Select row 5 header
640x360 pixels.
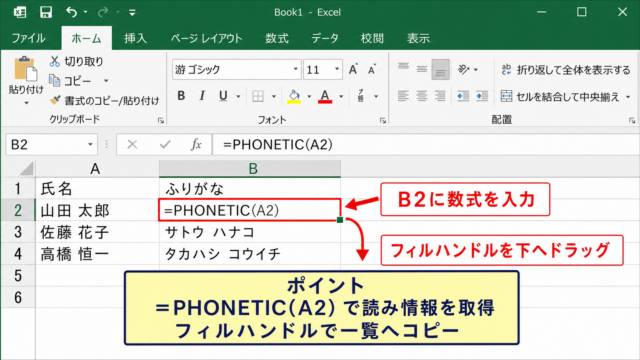[18, 276]
